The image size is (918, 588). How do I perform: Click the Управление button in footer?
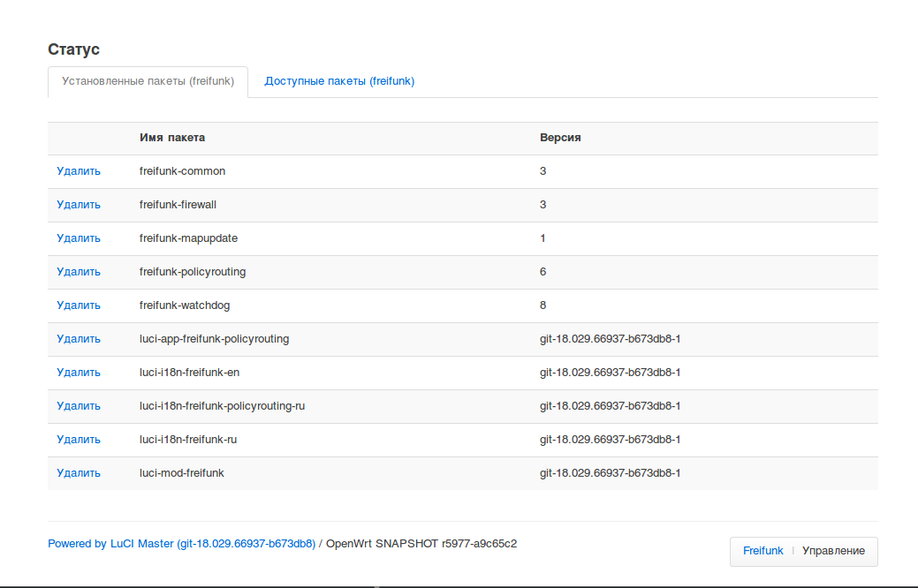point(833,551)
